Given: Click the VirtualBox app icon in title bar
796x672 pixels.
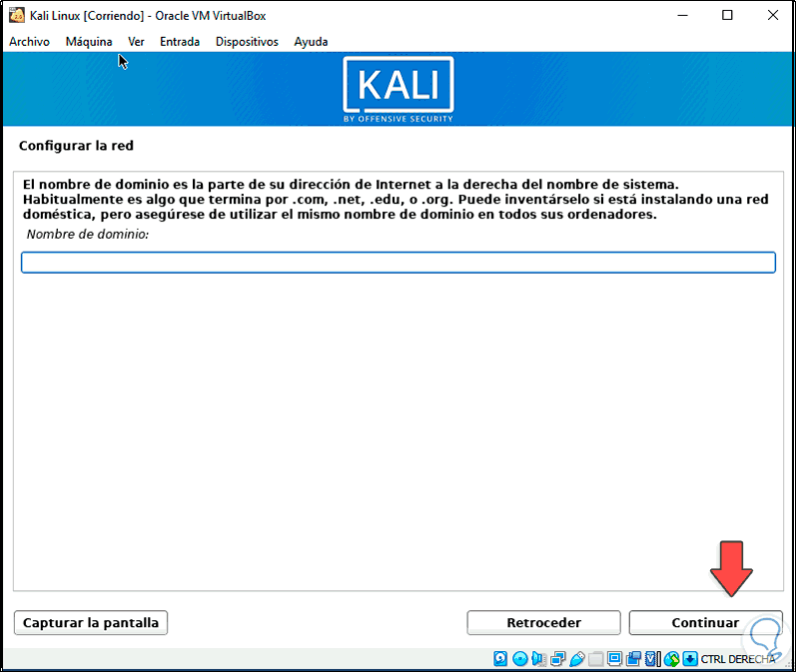Looking at the screenshot, I should tap(17, 15).
